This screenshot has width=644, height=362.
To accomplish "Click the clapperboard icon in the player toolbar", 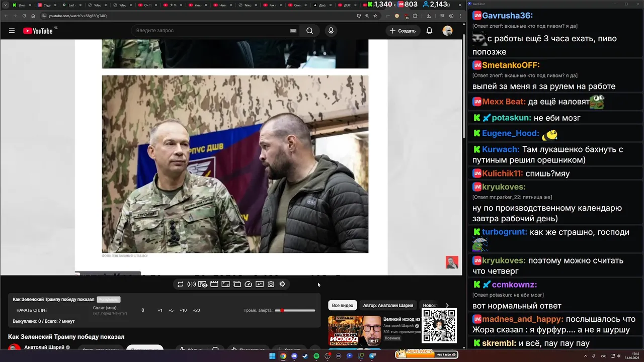I will [x=214, y=284].
